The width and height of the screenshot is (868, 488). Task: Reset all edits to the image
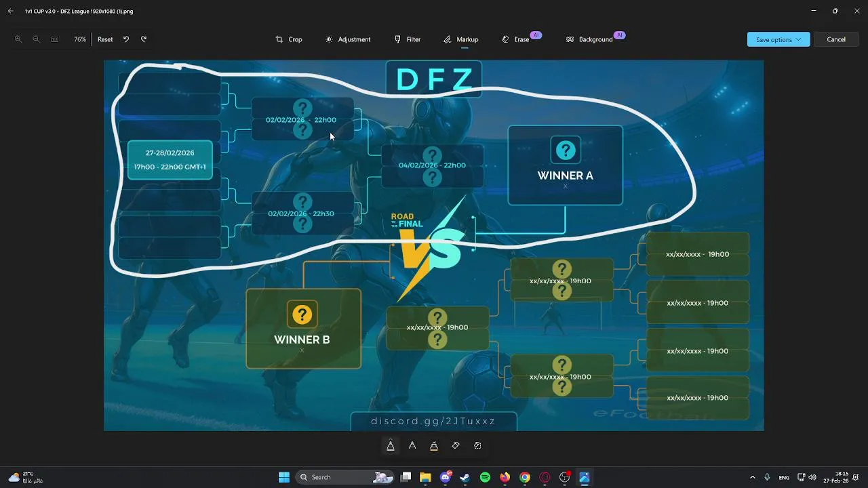point(105,39)
